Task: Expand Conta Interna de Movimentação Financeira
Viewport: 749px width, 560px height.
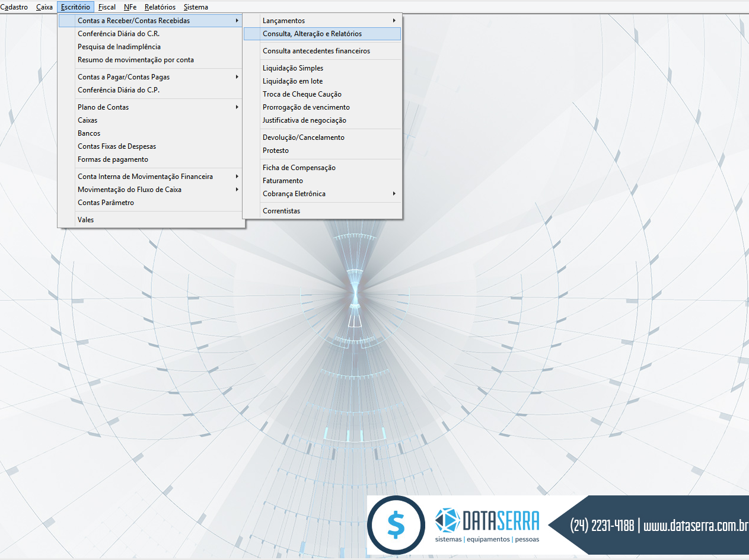Action: tap(151, 177)
